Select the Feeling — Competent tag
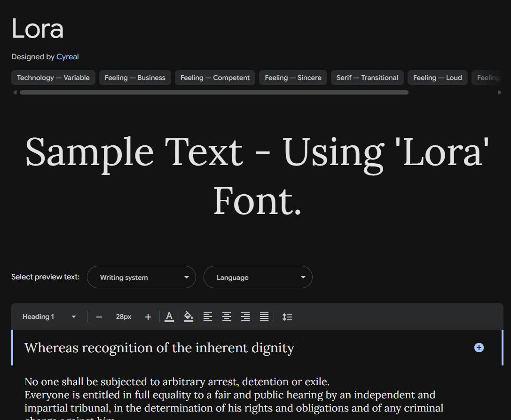 point(215,78)
